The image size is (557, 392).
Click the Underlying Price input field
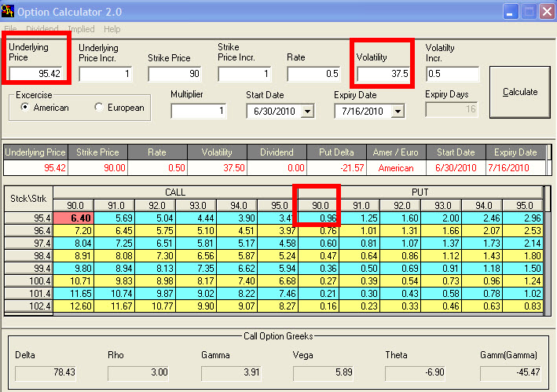pos(36,73)
